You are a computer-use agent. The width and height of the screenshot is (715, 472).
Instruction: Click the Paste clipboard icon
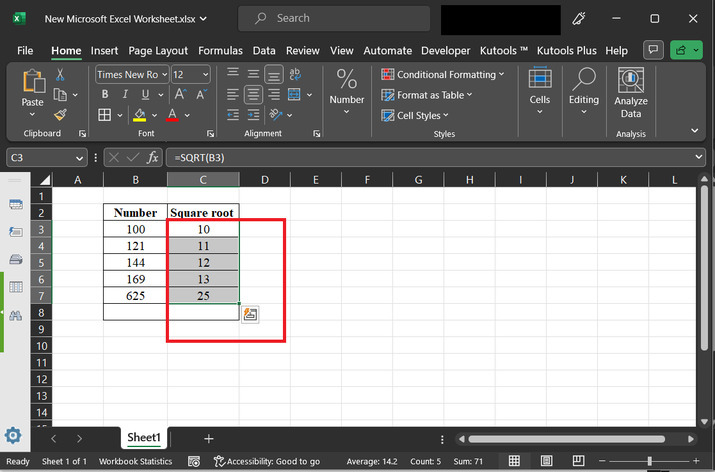[33, 81]
